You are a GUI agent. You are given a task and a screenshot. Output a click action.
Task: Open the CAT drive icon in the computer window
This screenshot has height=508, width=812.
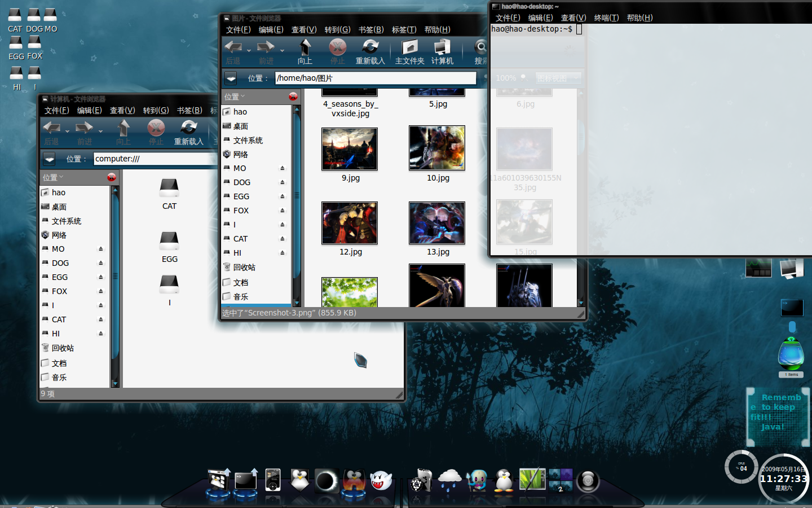point(169,187)
